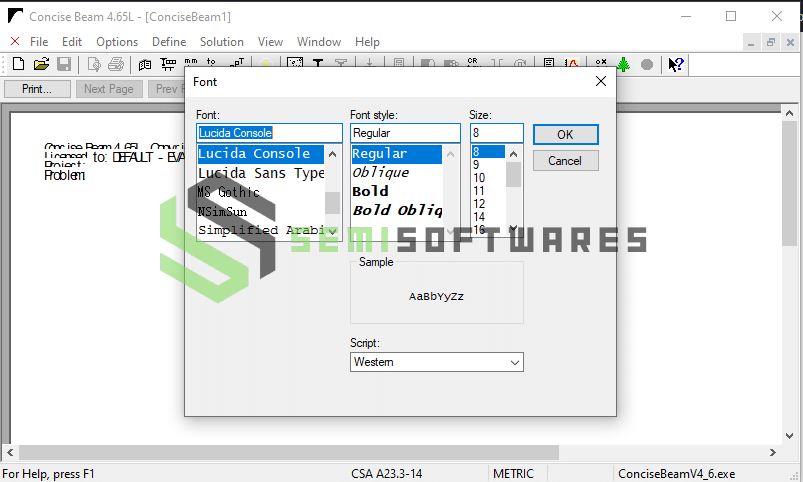Click the red X document icon beside File
The width and height of the screenshot is (803, 482).
[15, 41]
